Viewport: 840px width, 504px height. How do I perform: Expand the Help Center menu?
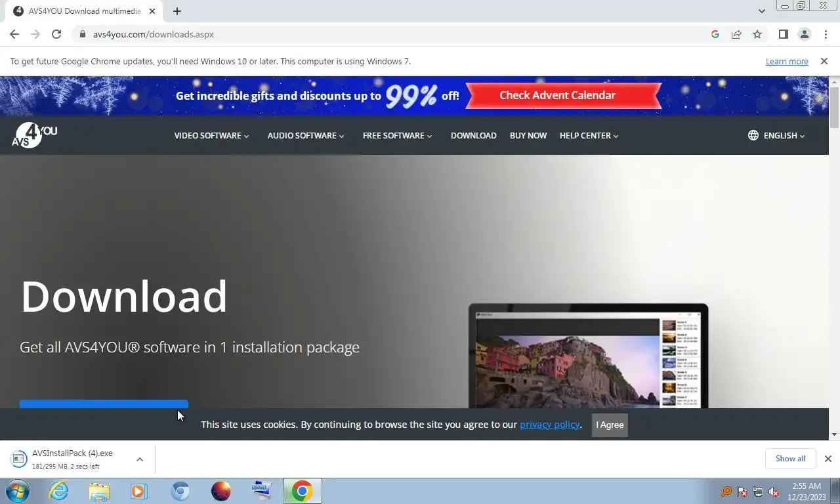tap(589, 135)
